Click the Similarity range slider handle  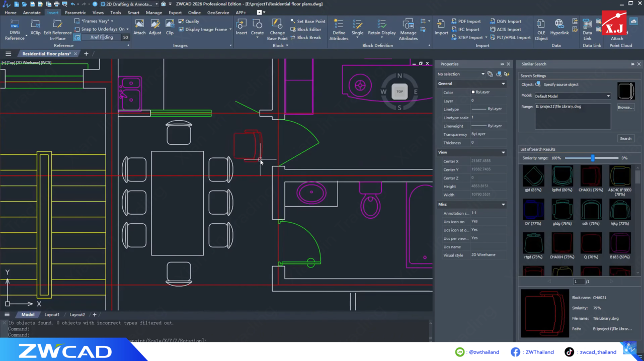click(x=593, y=158)
